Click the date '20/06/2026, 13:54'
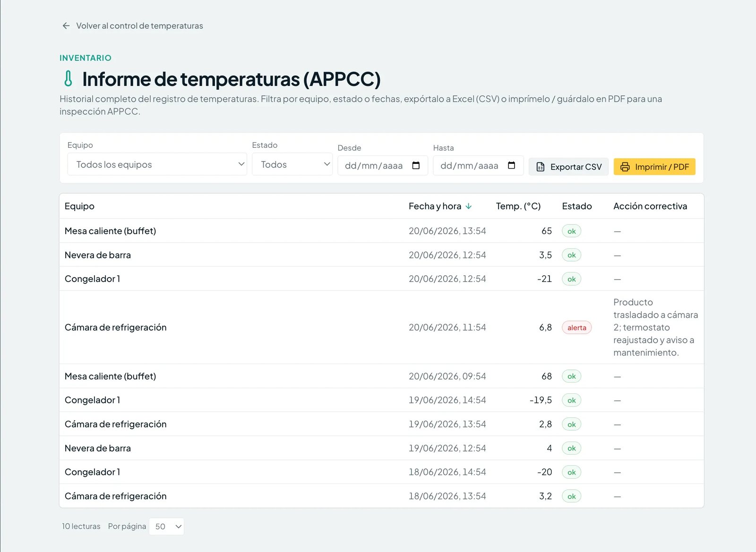 coord(447,231)
